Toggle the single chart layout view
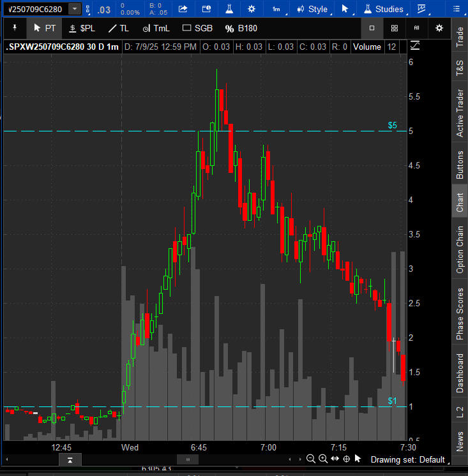468x476 pixels. [x=372, y=28]
